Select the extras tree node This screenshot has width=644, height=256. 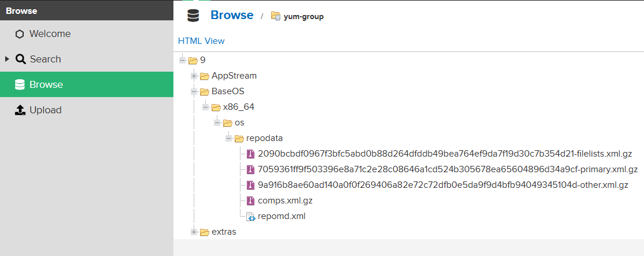pyautogui.click(x=224, y=232)
